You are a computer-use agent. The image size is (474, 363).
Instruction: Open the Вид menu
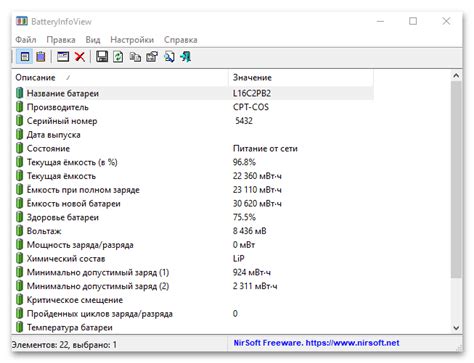(x=93, y=40)
